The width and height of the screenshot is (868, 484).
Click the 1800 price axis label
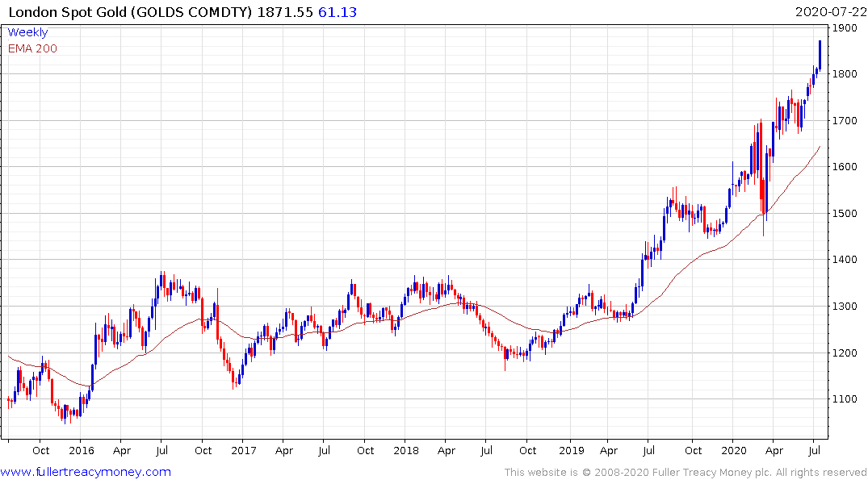(845, 74)
